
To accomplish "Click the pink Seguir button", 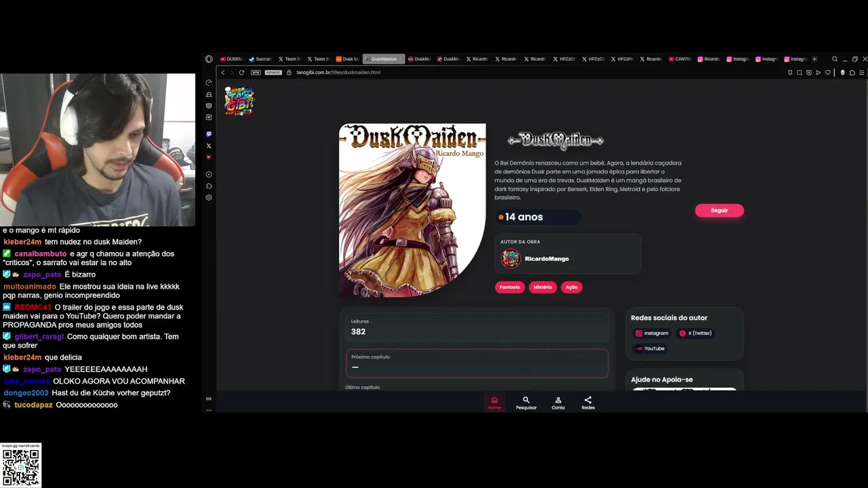I will (719, 211).
